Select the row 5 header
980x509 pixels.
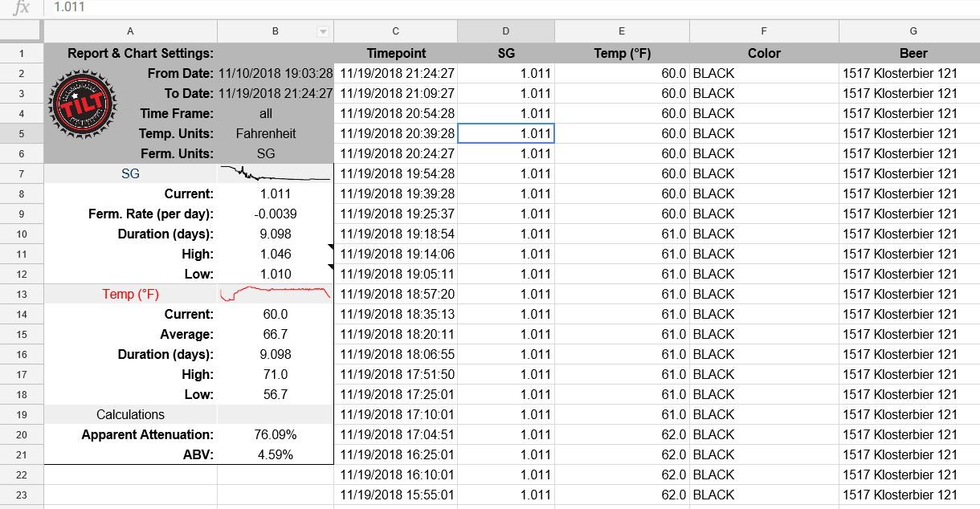click(x=22, y=133)
